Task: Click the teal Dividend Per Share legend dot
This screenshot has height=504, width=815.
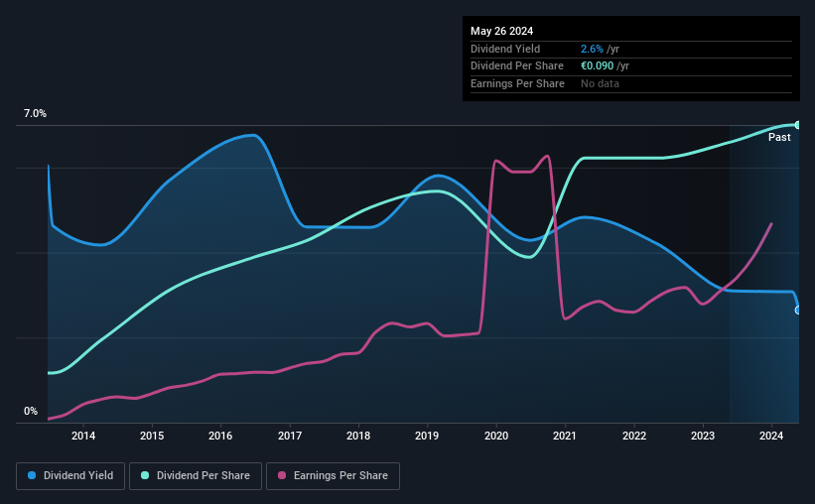Action: tap(145, 475)
